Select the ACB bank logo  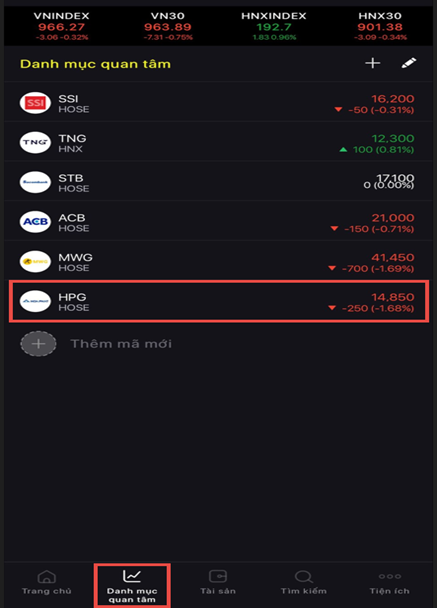(x=35, y=222)
